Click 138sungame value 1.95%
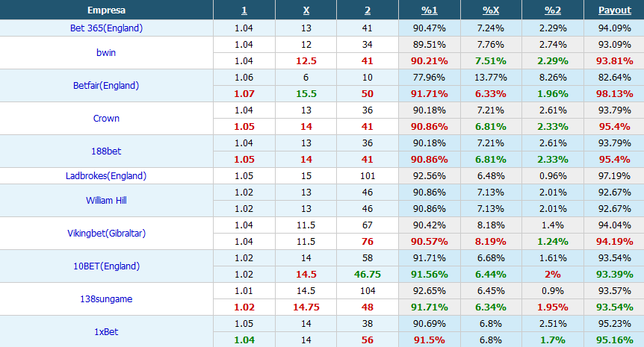 click(552, 307)
